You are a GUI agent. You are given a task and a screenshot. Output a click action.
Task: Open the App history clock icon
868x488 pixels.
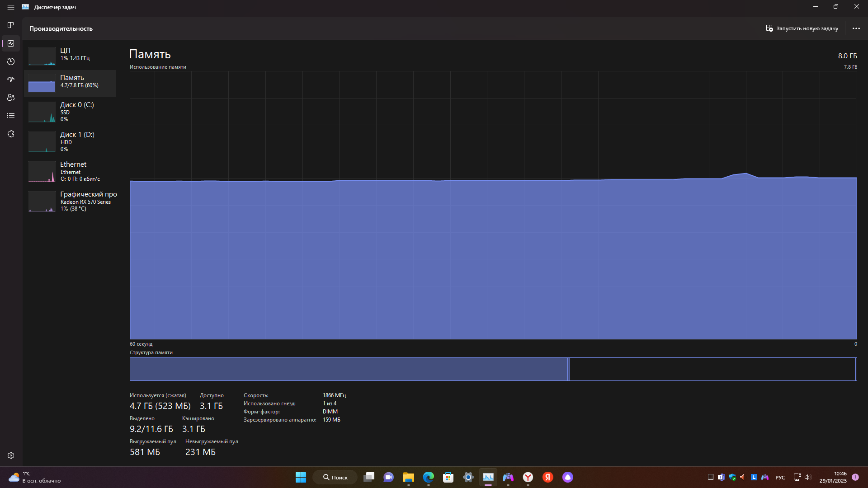click(x=11, y=61)
